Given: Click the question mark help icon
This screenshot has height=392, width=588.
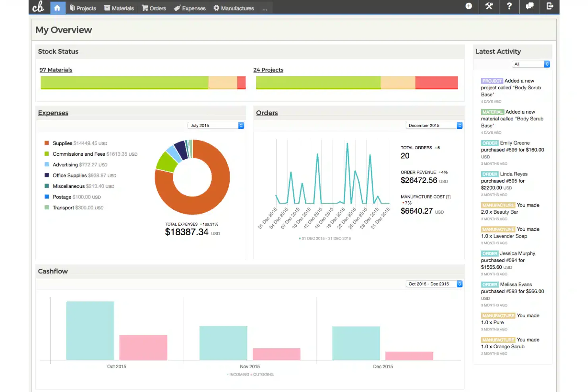Looking at the screenshot, I should click(x=509, y=6).
